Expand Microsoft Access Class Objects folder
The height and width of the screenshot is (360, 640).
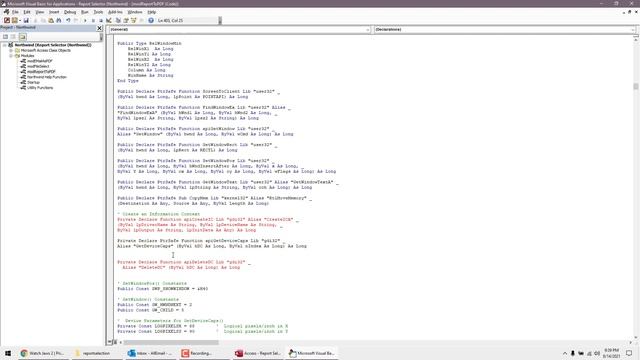[x=11, y=50]
